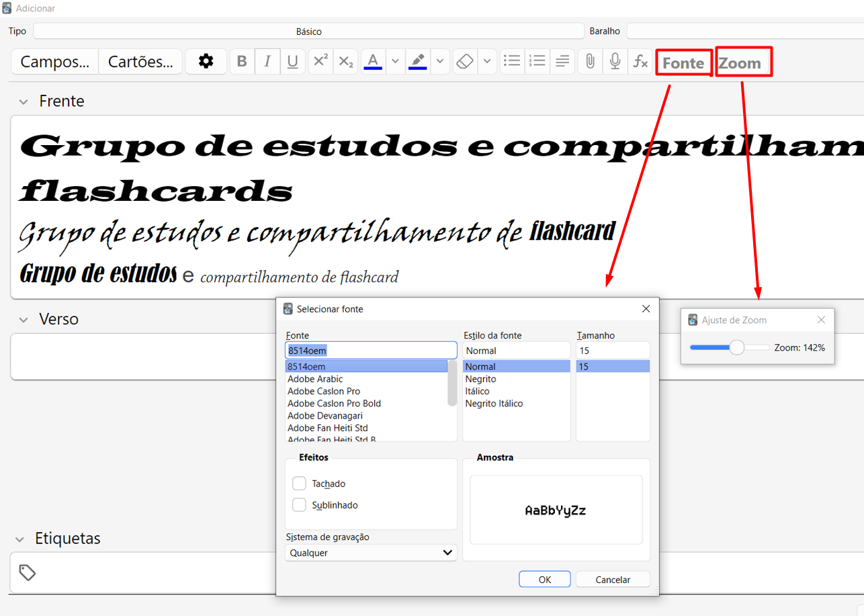Click the superscript icon

(320, 62)
